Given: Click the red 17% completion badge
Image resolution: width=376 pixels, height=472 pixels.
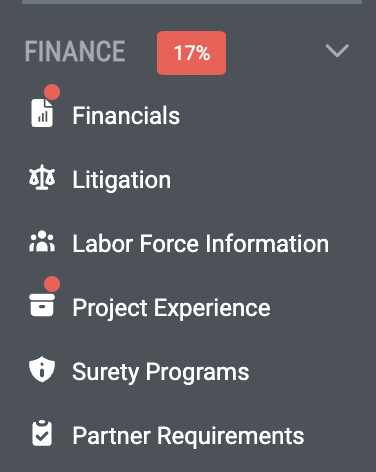Looking at the screenshot, I should pos(191,53).
